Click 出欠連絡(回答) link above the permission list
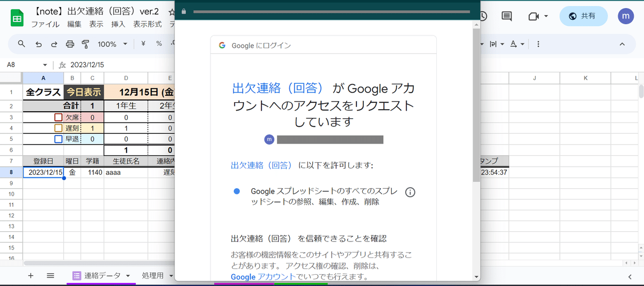 (262, 165)
